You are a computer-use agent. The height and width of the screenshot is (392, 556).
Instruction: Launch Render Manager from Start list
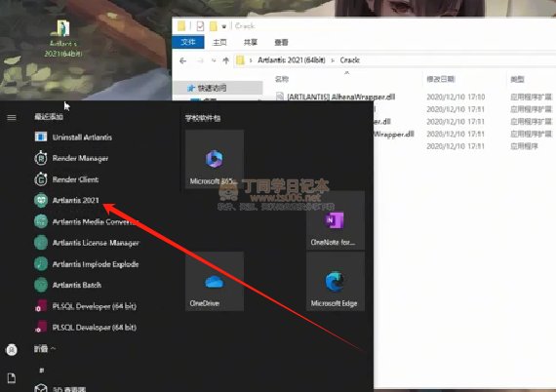(71, 158)
